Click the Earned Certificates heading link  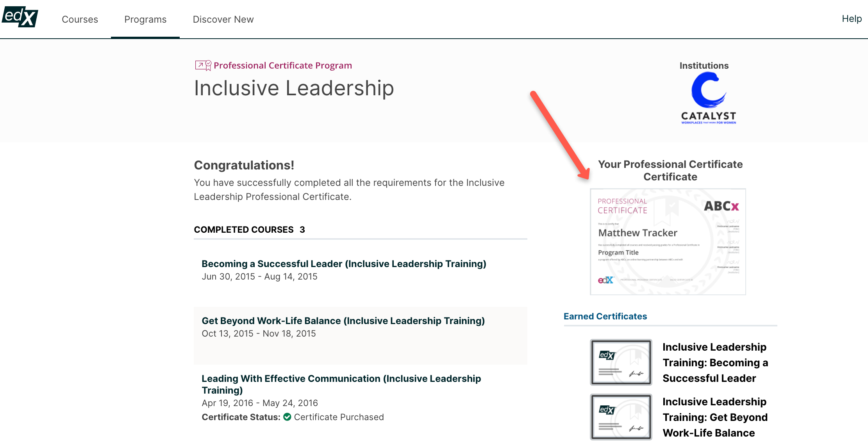point(605,316)
